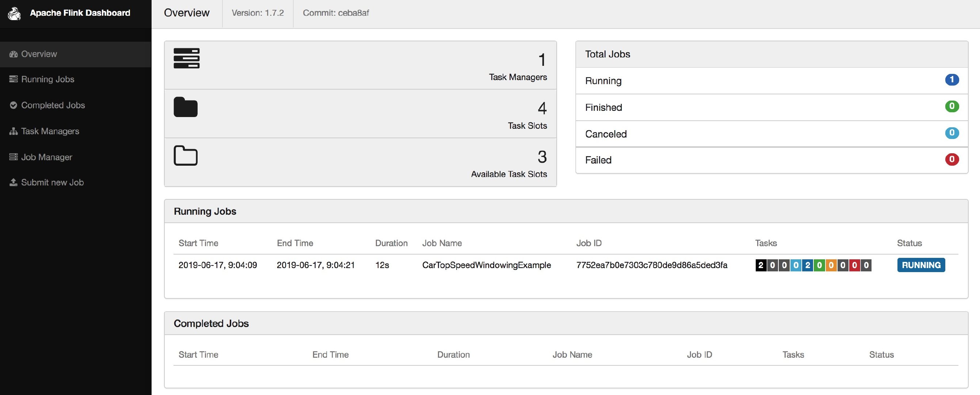The image size is (980, 395).
Task: Click the Submit new Job upload icon
Action: pos(13,182)
